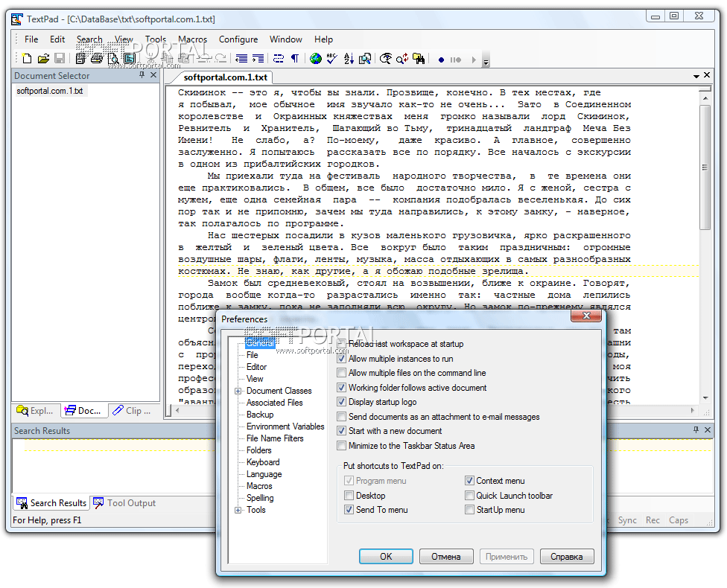Pin the Search Results panel

696,429
